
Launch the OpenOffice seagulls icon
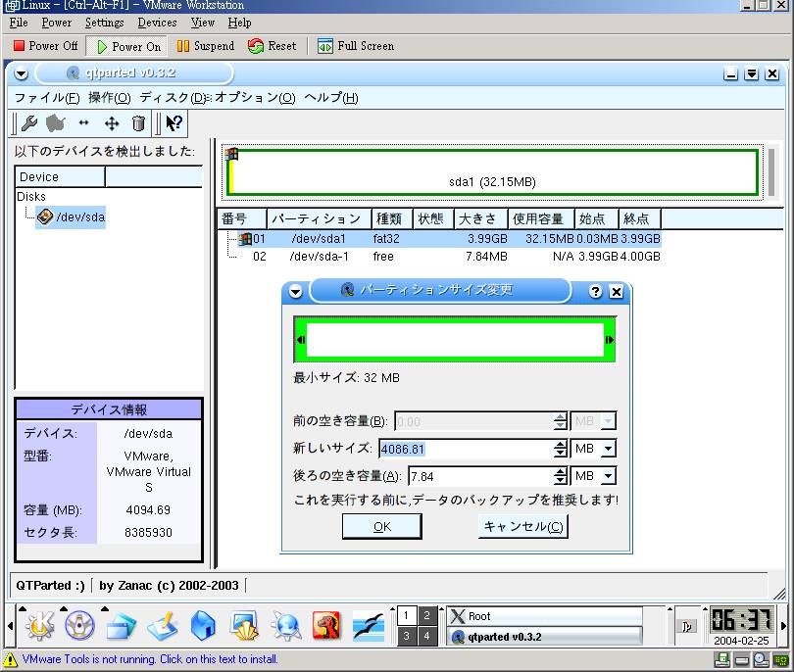(369, 625)
